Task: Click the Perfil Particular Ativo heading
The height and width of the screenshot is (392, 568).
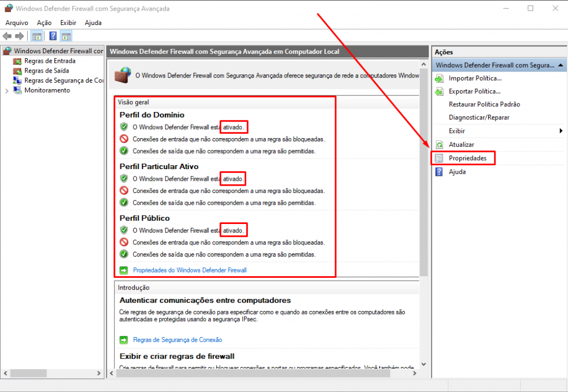Action: click(x=159, y=167)
